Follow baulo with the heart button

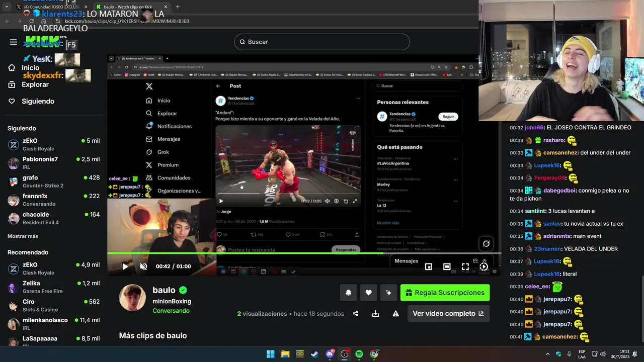tap(368, 293)
